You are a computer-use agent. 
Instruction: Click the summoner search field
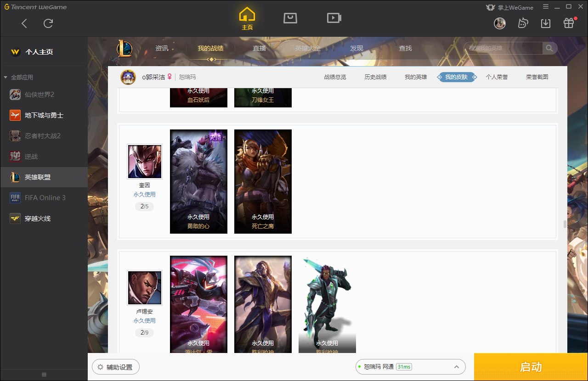point(503,48)
